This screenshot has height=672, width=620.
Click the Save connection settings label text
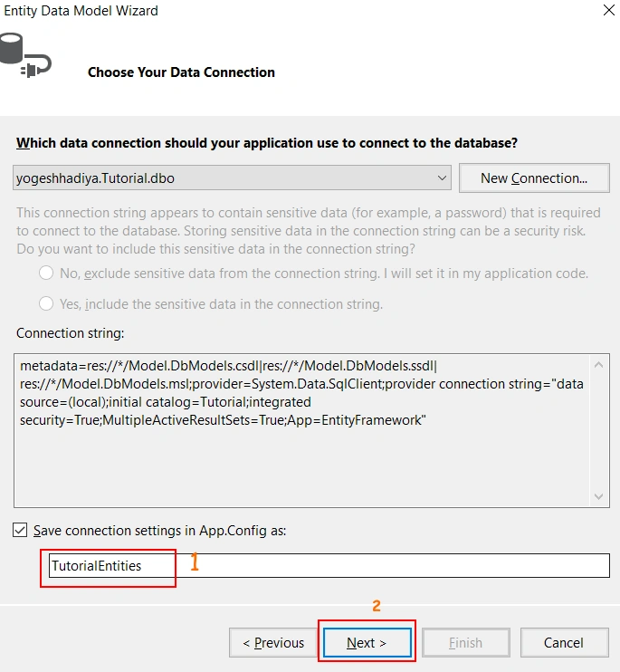[159, 531]
